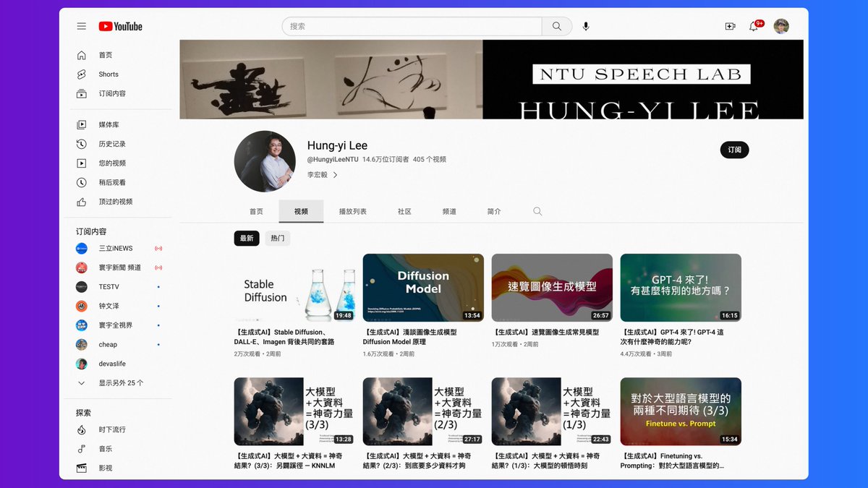Expand channel description next to 李宏毅
This screenshot has width=868, height=488.
(x=336, y=174)
